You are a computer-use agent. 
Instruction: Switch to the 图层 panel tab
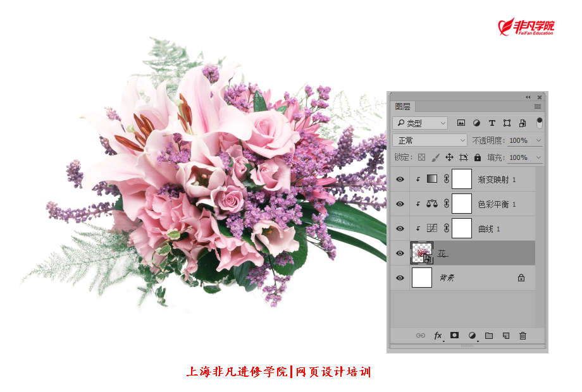[403, 106]
